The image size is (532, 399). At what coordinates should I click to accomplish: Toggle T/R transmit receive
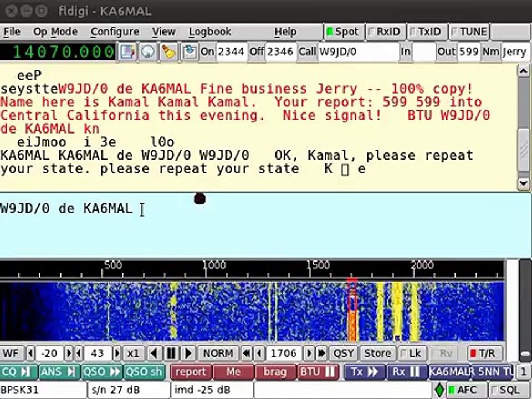tap(483, 354)
